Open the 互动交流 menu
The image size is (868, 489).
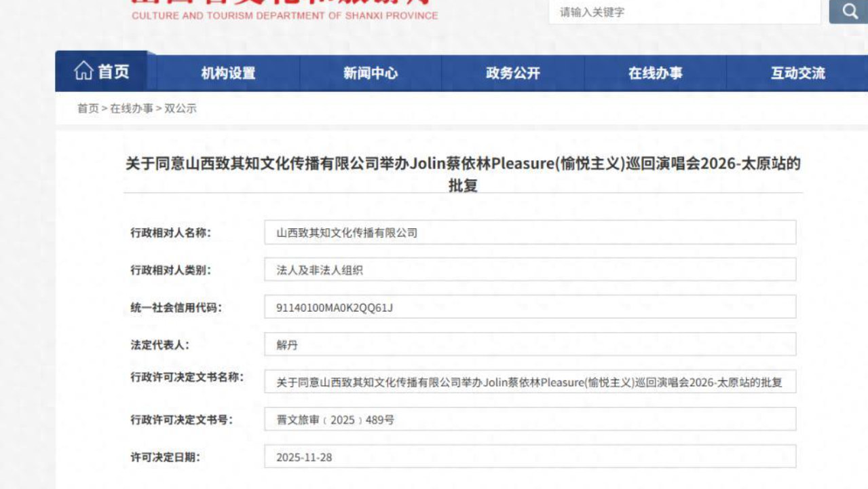797,73
